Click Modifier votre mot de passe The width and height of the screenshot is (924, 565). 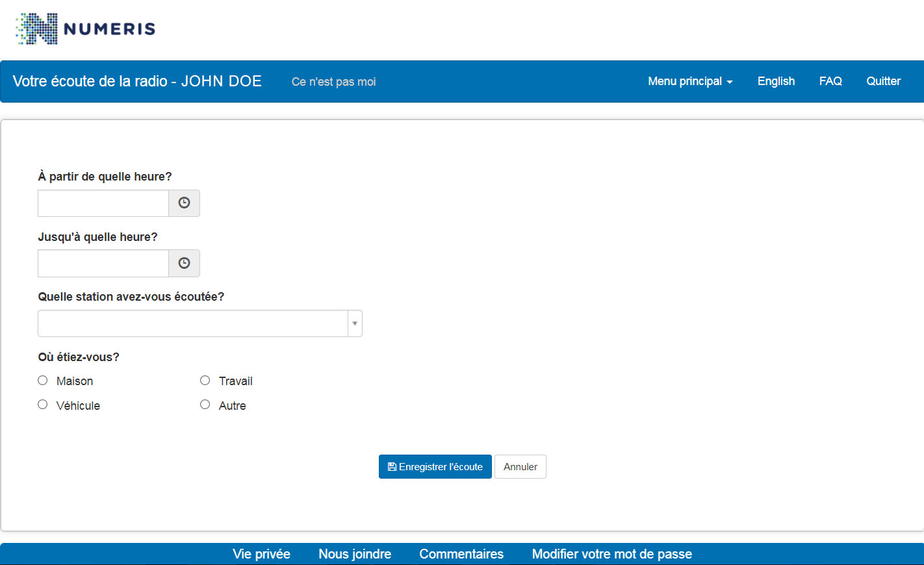point(612,554)
